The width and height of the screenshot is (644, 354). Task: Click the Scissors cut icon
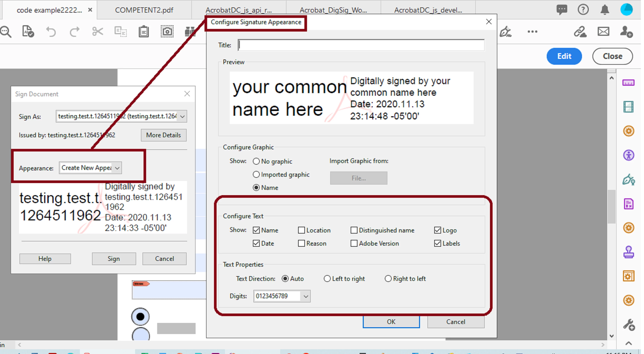point(97,32)
